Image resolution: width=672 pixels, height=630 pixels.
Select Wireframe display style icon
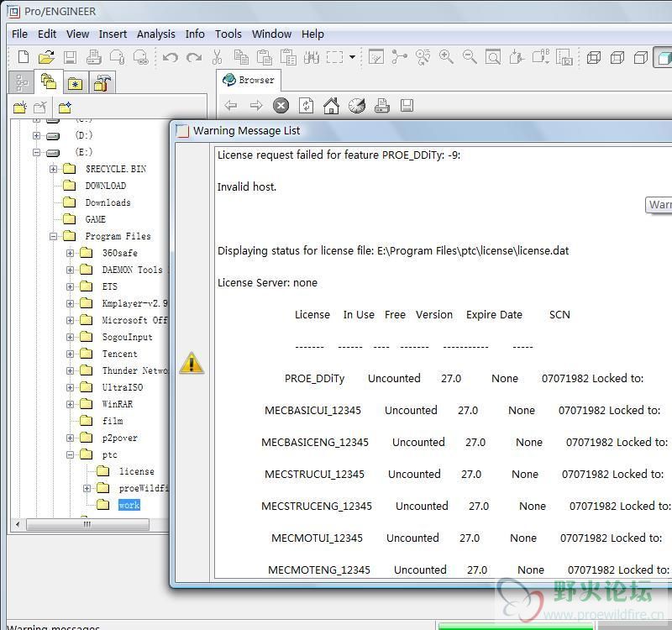594,57
